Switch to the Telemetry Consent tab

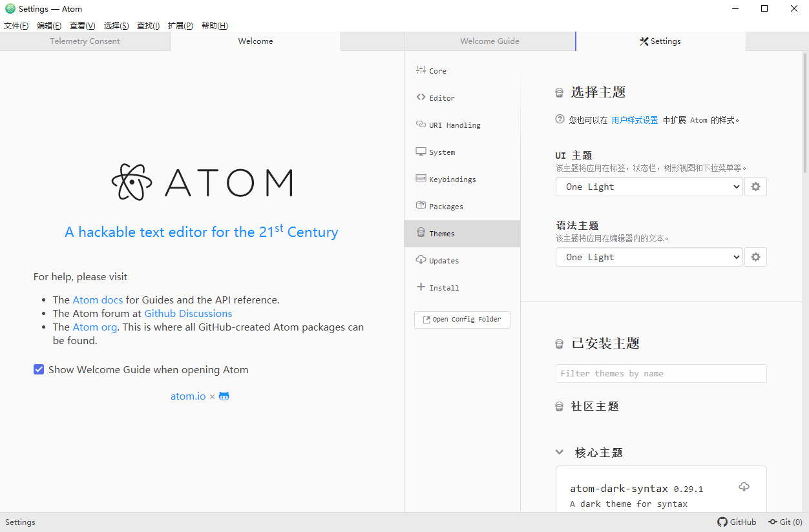(85, 41)
